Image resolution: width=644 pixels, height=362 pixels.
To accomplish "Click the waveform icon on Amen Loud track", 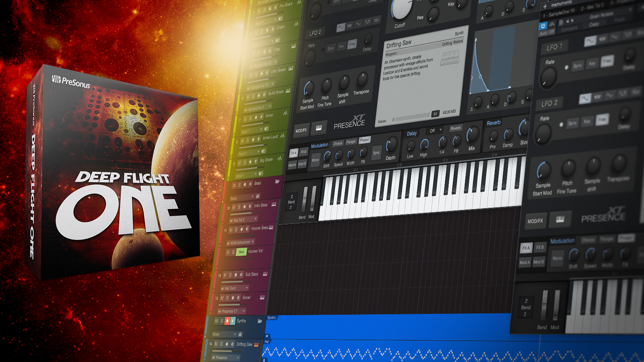I will tap(282, 136).
